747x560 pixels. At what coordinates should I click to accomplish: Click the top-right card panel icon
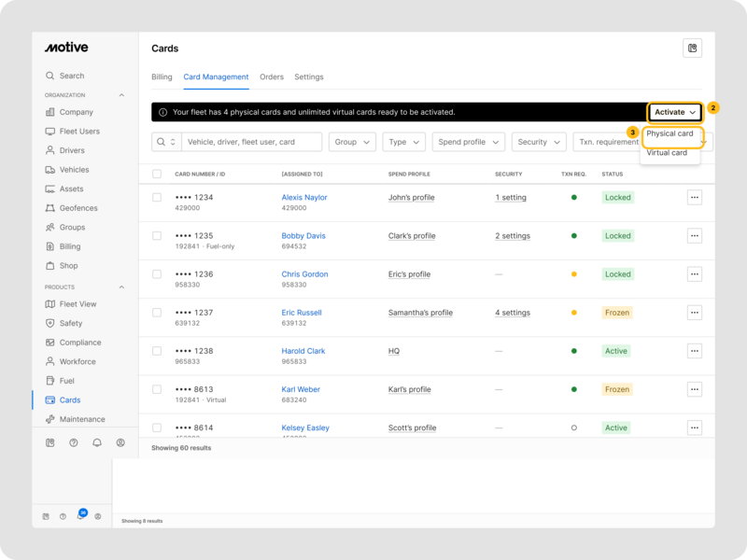(692, 49)
